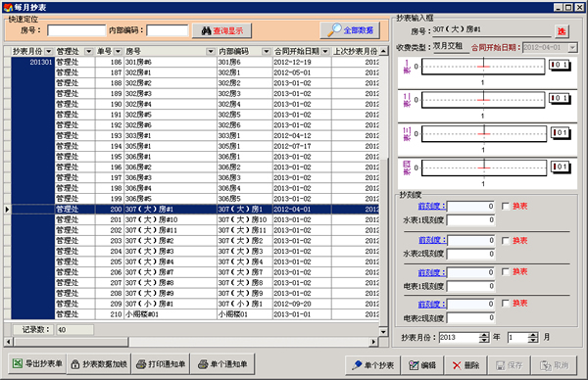
Task: Select the row numbered 210 小阁楼#01
Action: click(x=195, y=314)
